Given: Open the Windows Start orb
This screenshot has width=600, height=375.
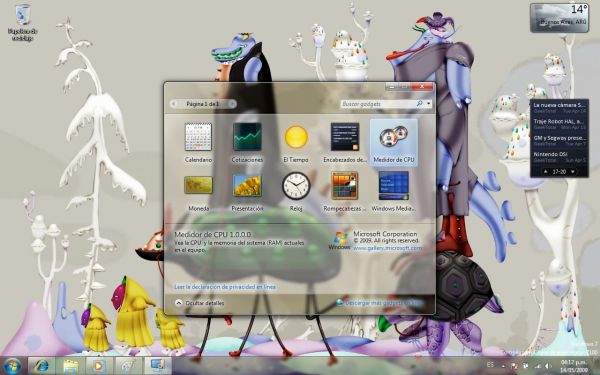Looking at the screenshot, I should point(12,366).
